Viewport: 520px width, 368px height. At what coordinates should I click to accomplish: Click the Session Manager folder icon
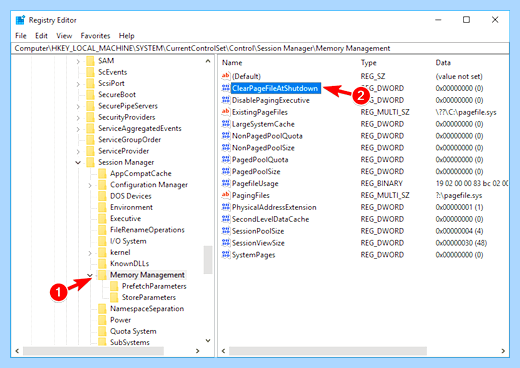tap(90, 162)
